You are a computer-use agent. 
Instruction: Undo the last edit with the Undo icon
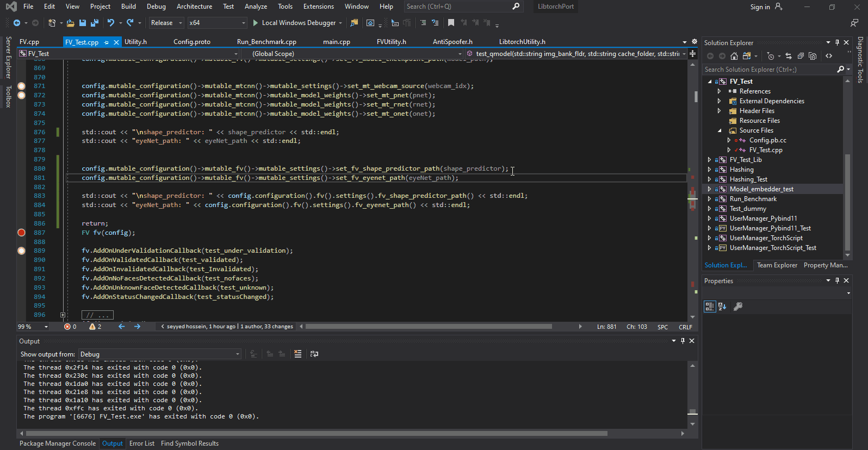coord(111,23)
